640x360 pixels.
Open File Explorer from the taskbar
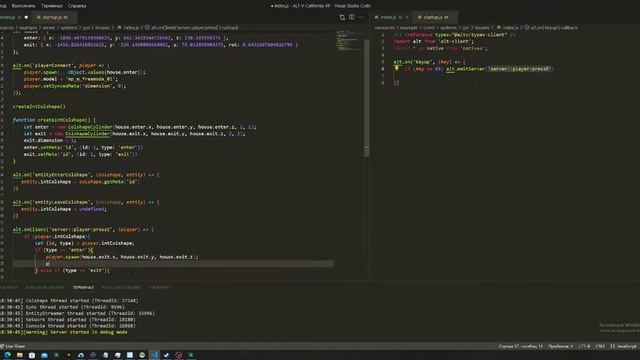[20, 355]
